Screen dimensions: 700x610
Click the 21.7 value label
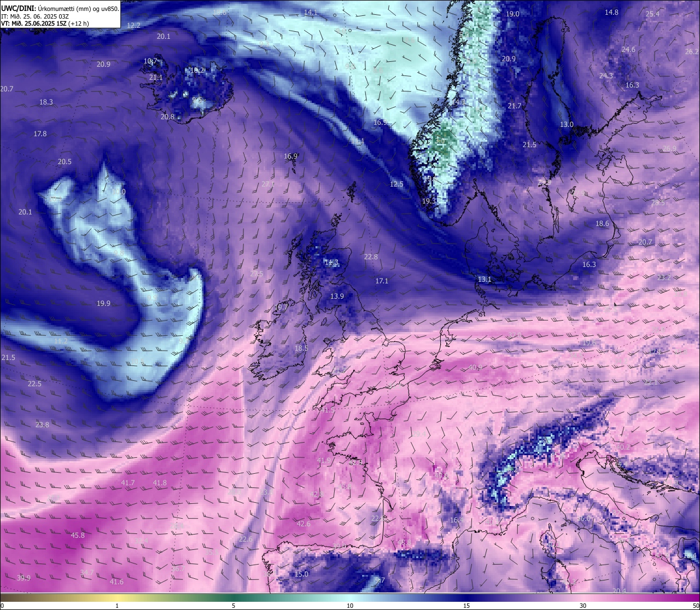click(515, 106)
